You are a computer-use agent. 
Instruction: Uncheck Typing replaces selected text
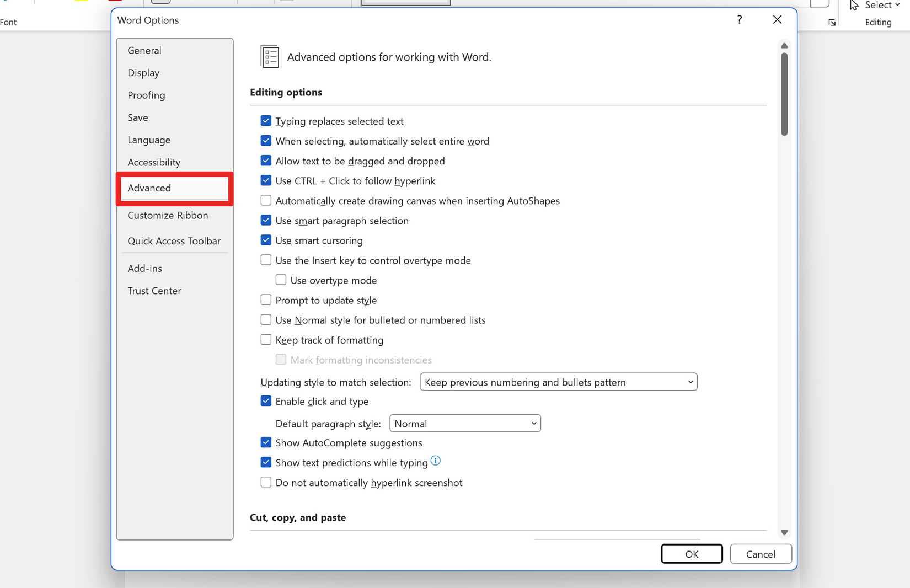266,120
